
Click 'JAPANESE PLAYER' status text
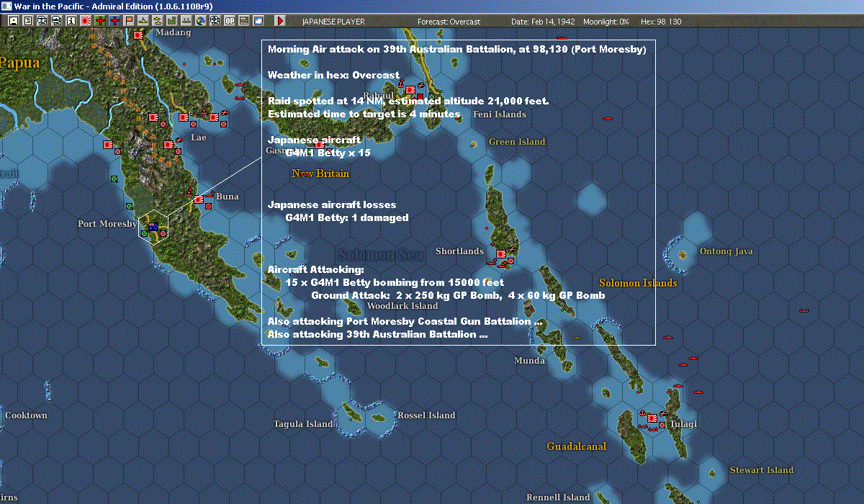tap(333, 22)
